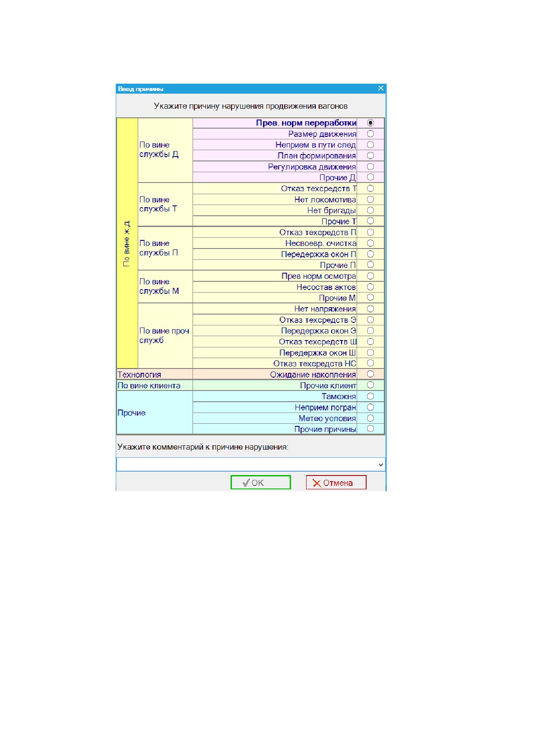535x756 pixels.
Task: Click the Отмена cancel button
Action: click(336, 482)
